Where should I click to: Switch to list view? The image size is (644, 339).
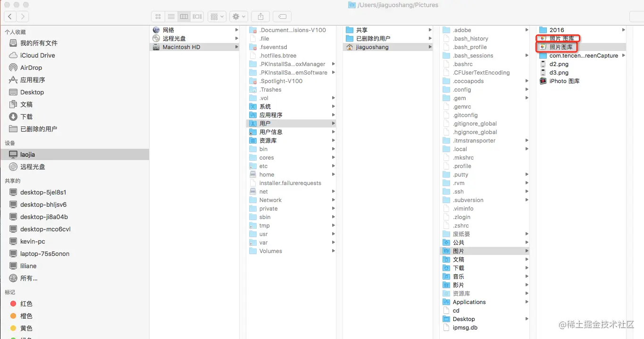(x=171, y=17)
